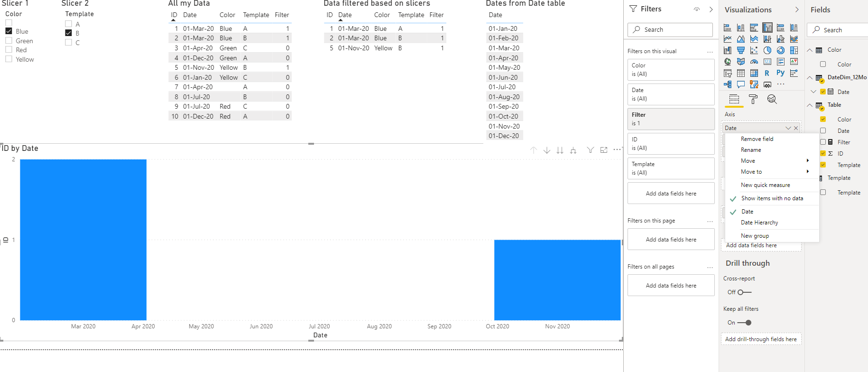Pick the decomposition tree visual

(728, 84)
